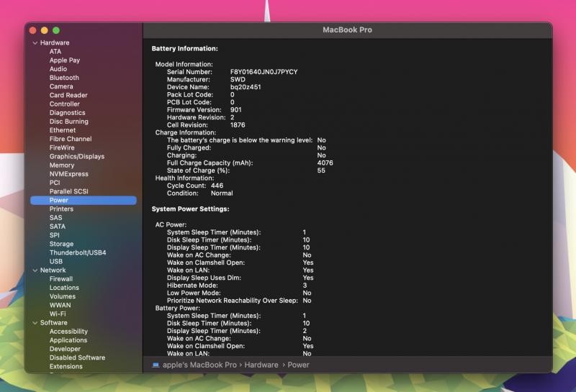576x392 pixels.
Task: Select Fibre Channel in the sidebar
Action: pos(71,139)
